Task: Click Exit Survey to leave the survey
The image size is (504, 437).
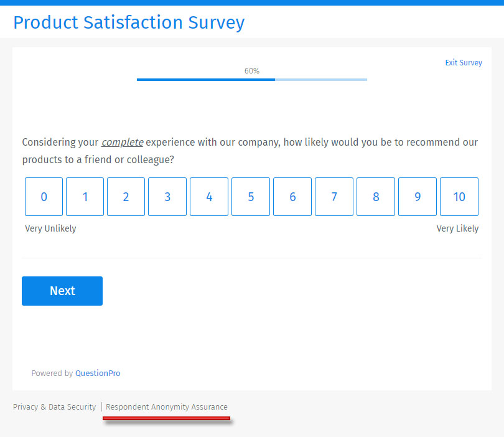Action: pyautogui.click(x=464, y=62)
